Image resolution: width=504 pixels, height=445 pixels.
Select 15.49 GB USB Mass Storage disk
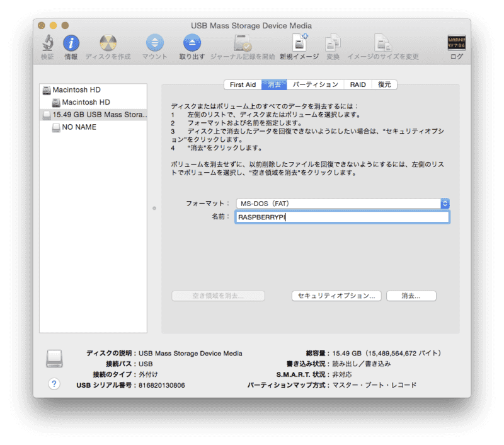(x=94, y=115)
